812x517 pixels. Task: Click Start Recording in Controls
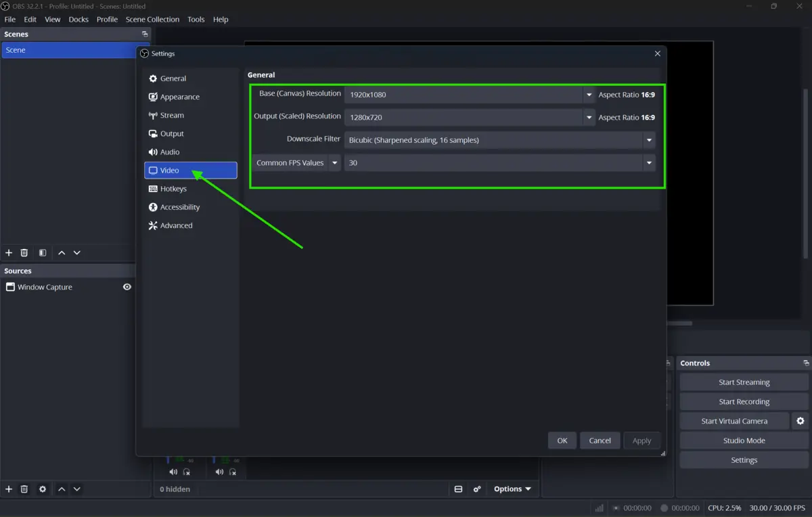coord(744,402)
